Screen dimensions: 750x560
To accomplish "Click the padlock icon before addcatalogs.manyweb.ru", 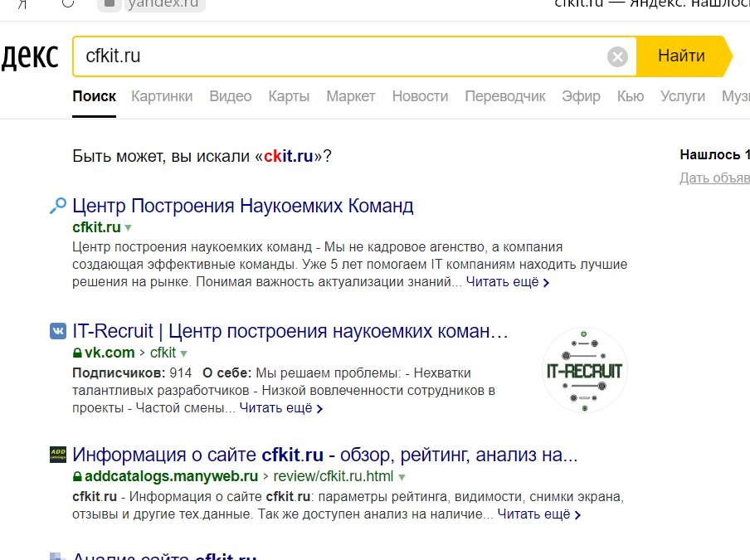I will pyautogui.click(x=77, y=476).
